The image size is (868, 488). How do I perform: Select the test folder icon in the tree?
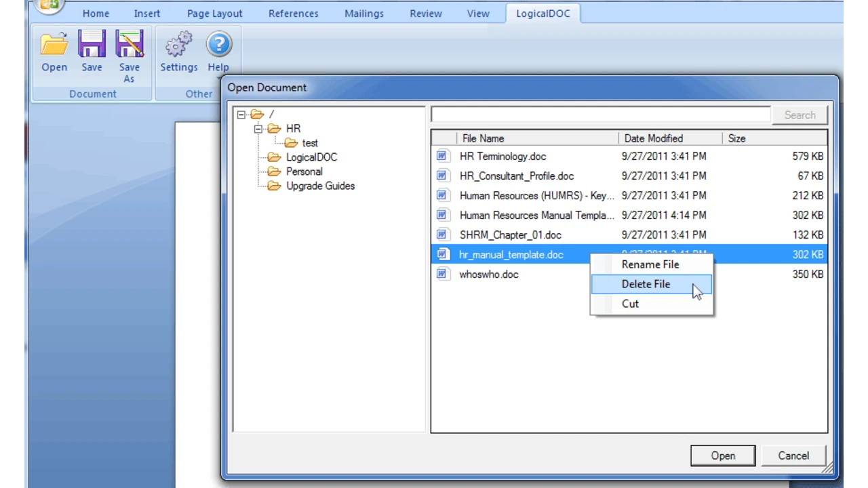(291, 142)
